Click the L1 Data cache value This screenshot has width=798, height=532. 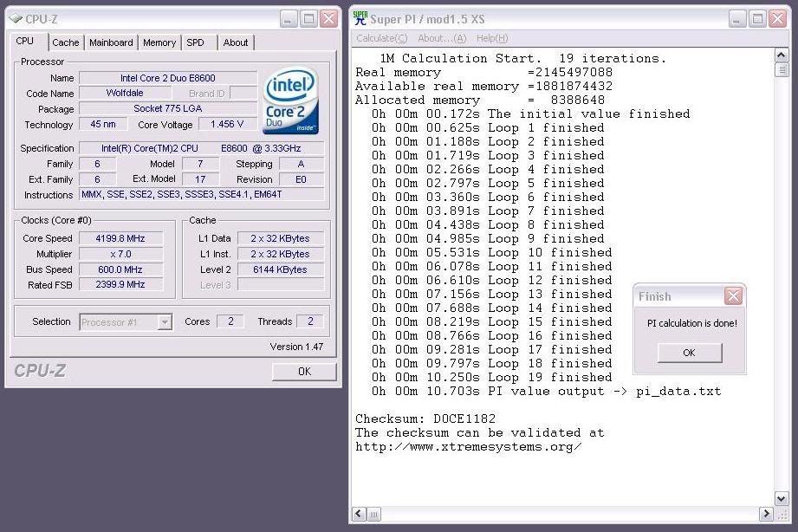[280, 238]
